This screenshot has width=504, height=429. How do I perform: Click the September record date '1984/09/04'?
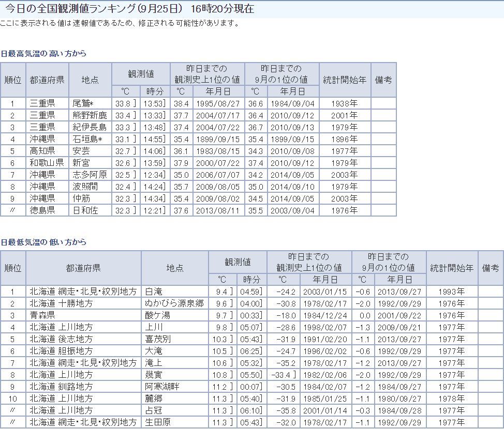(x=293, y=103)
